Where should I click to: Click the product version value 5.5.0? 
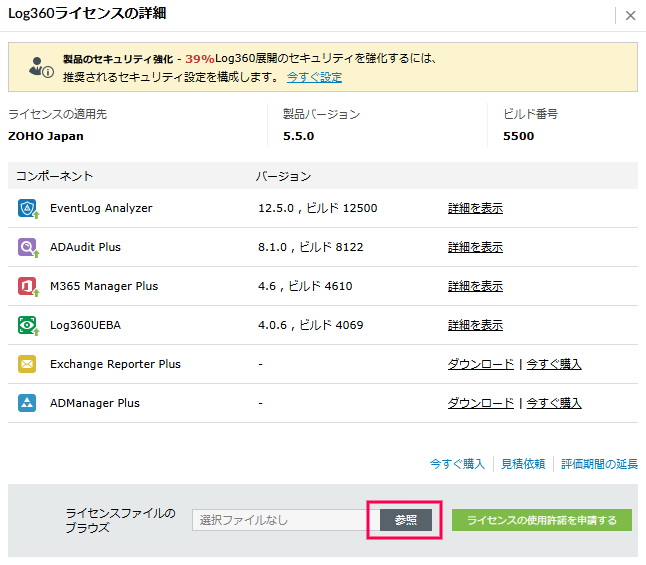pyautogui.click(x=298, y=136)
